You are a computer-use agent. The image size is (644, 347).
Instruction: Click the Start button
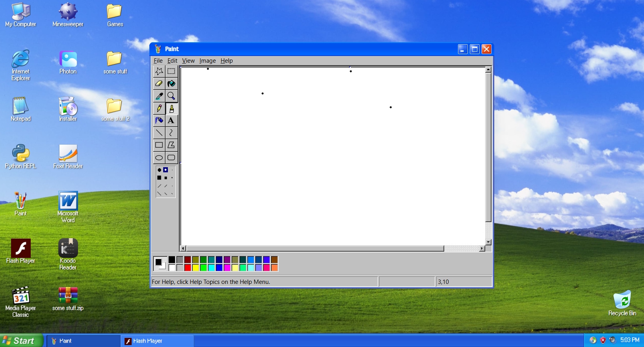click(22, 341)
